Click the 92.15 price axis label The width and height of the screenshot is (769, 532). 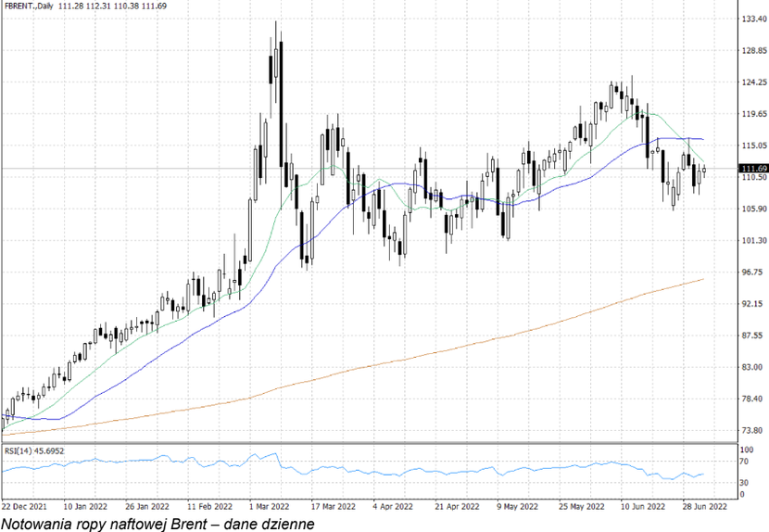click(753, 304)
